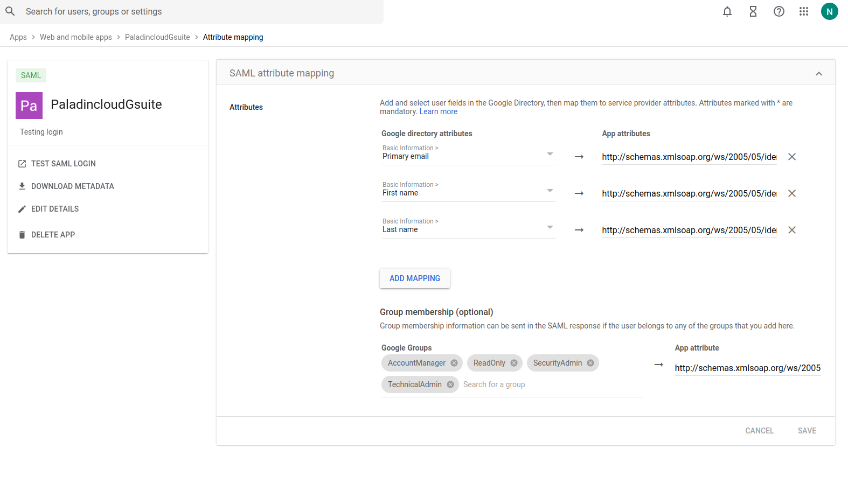Remove the TechnicalAdmin group chip
Image resolution: width=848 pixels, height=504 pixels.
(x=450, y=384)
